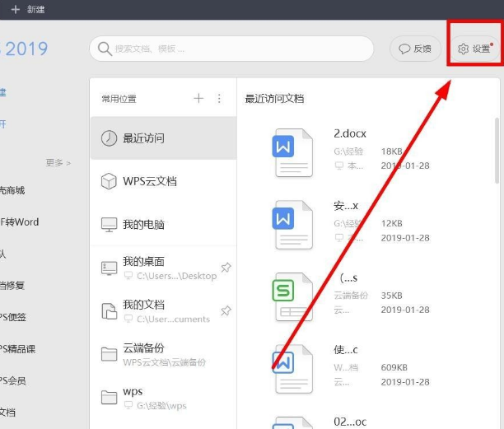This screenshot has height=429, width=504.
Task: Select 最近访问 in the location list
Action: tap(164, 138)
